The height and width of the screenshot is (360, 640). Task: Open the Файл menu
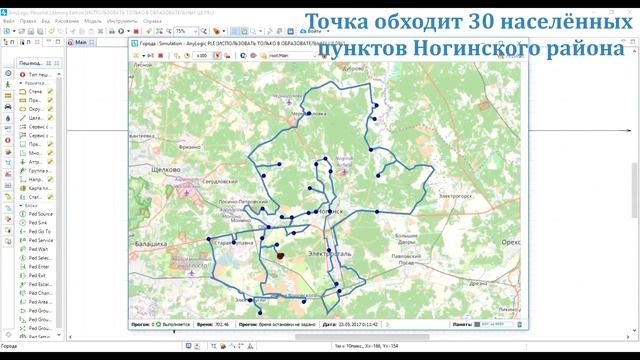pos(9,21)
